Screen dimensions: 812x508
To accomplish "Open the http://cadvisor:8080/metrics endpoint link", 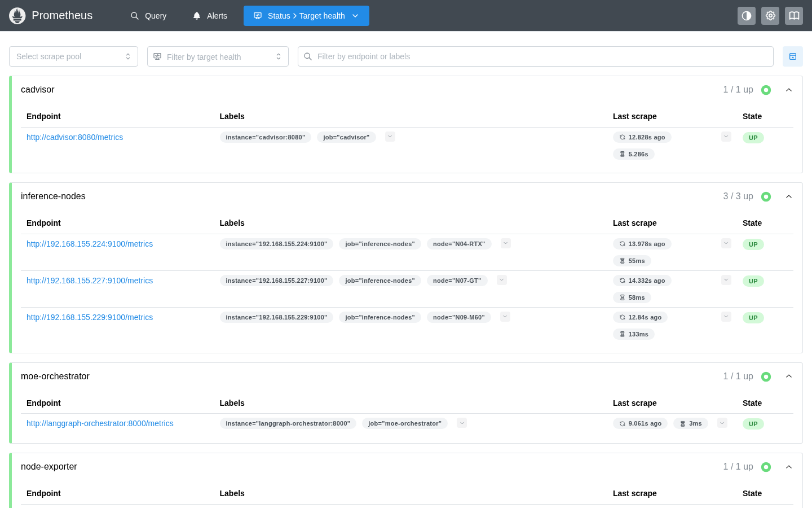I will pyautogui.click(x=74, y=137).
